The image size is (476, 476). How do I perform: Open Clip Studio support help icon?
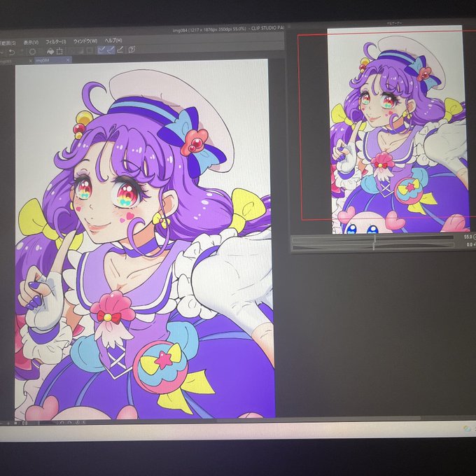tap(132, 49)
